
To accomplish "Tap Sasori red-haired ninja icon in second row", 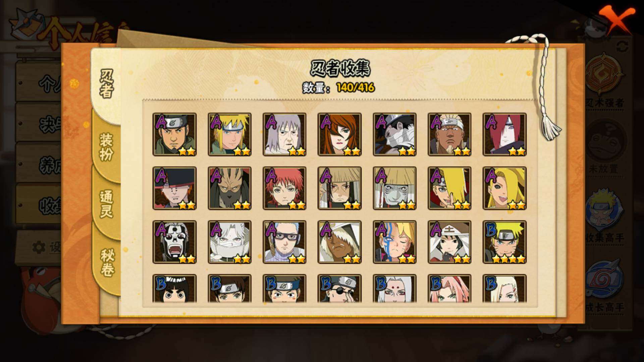I will click(284, 188).
